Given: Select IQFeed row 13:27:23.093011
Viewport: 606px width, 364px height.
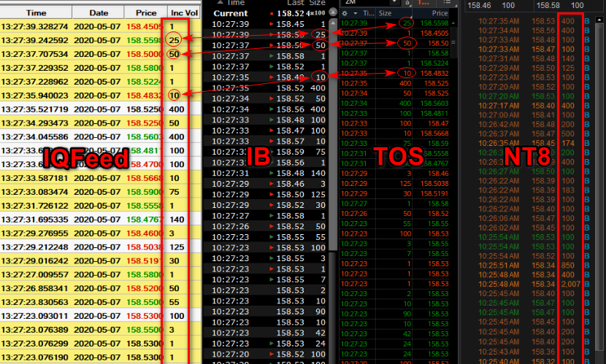Looking at the screenshot, I should (101, 316).
